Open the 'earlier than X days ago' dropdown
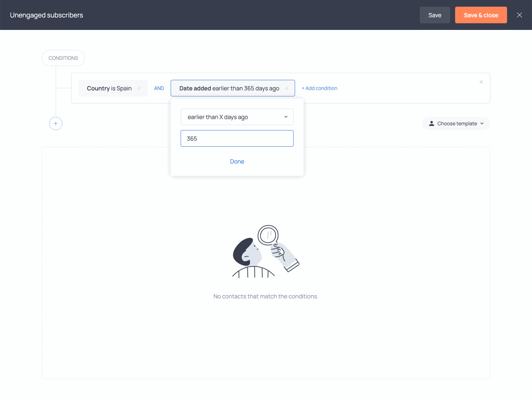This screenshot has width=532, height=399. pyautogui.click(x=237, y=117)
